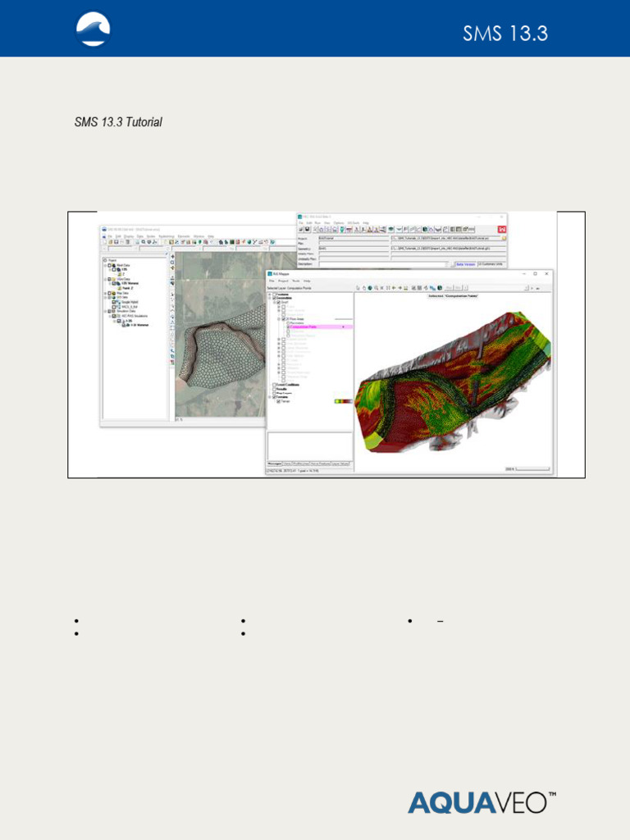
Task: Toggle the 2D Flow Areas checkbox
Action: [283, 319]
